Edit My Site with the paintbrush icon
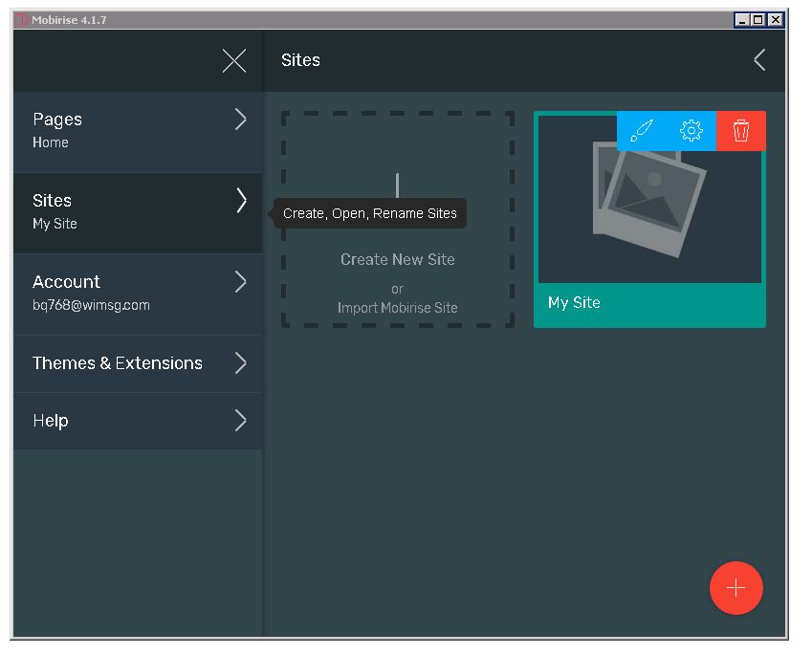Viewport: 812px width, 655px height. tap(641, 130)
